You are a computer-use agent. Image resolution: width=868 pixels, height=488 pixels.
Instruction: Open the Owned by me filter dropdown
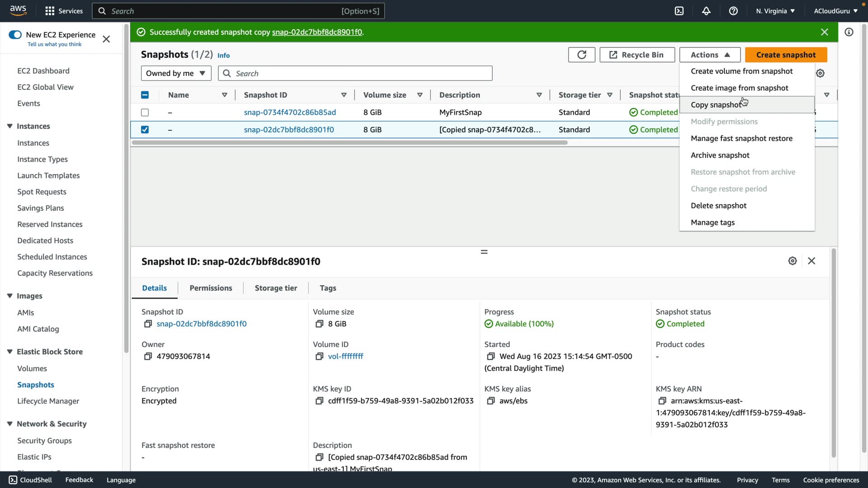point(176,73)
